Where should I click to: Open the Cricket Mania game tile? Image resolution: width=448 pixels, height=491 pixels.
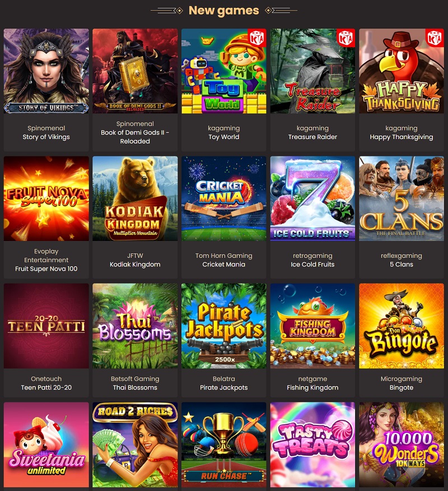(224, 198)
